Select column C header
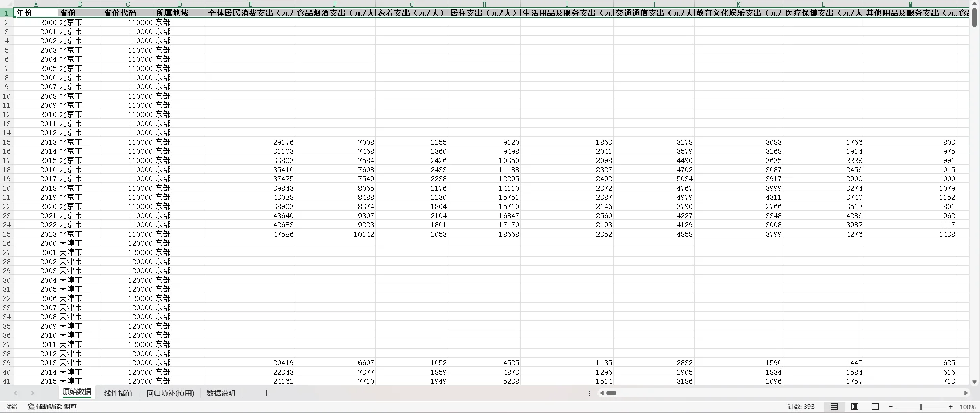 [x=128, y=4]
